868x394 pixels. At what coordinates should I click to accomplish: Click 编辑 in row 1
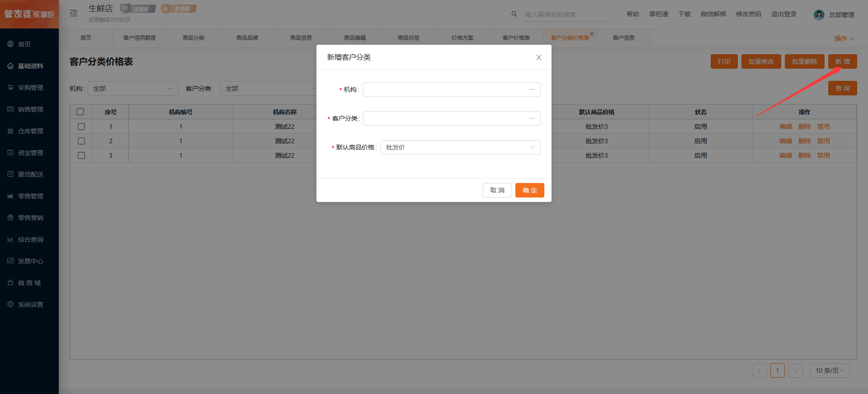[786, 127]
